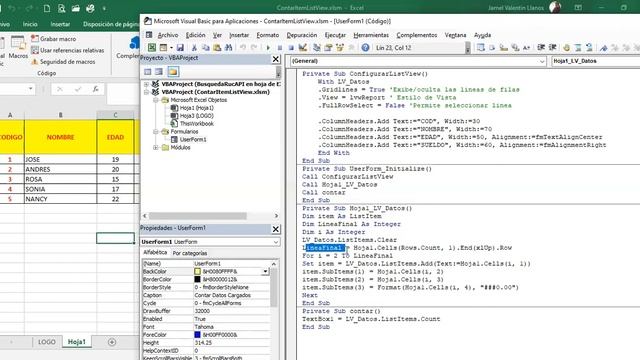Screen dimensions: 640x360
Task: Open VBA Help with the question mark icon
Action: click(x=365, y=48)
